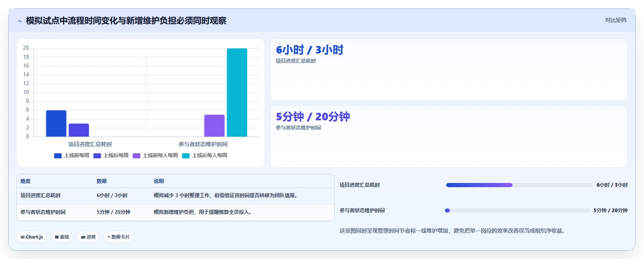
Task: Click the blue bar with value 6
Action: point(56,123)
